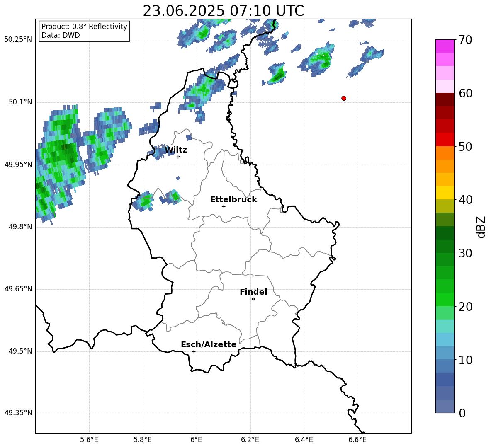The image size is (491, 448).
Task: Click the 0 colorbar tick label
Action: tap(462, 413)
